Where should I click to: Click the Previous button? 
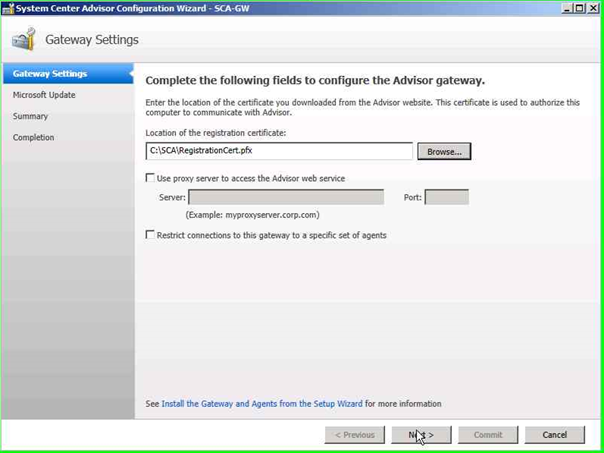(x=355, y=435)
